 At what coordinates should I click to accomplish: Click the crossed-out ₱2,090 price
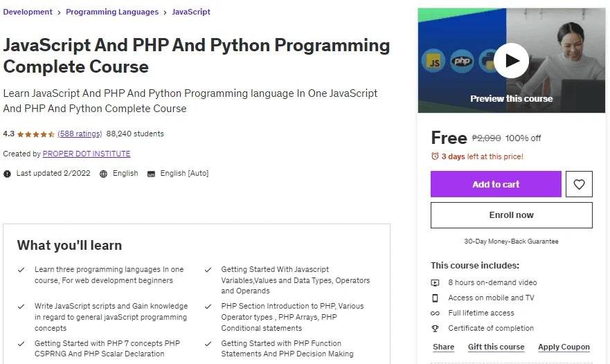click(486, 138)
